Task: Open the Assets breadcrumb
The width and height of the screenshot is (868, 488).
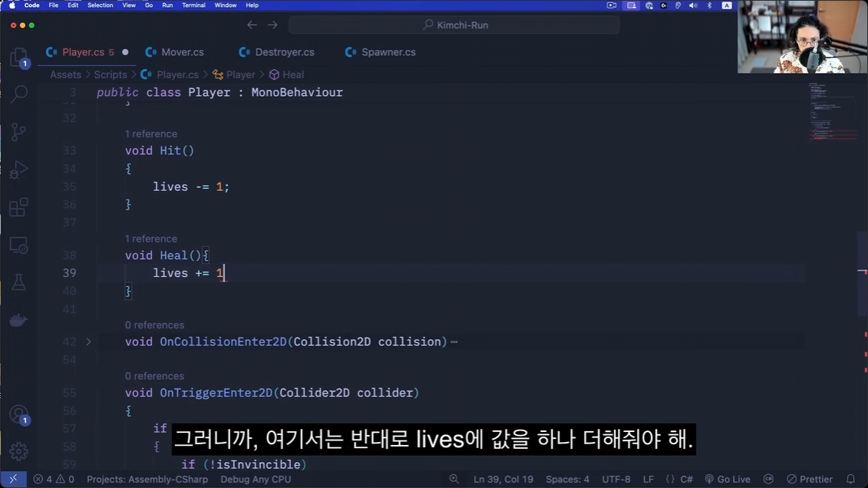Action: 65,74
